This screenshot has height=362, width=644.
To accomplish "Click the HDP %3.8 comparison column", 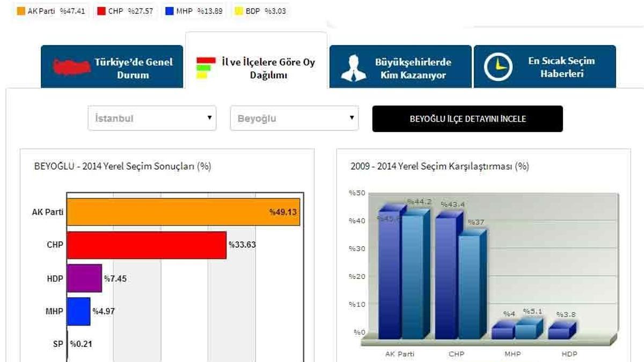I will [562, 330].
